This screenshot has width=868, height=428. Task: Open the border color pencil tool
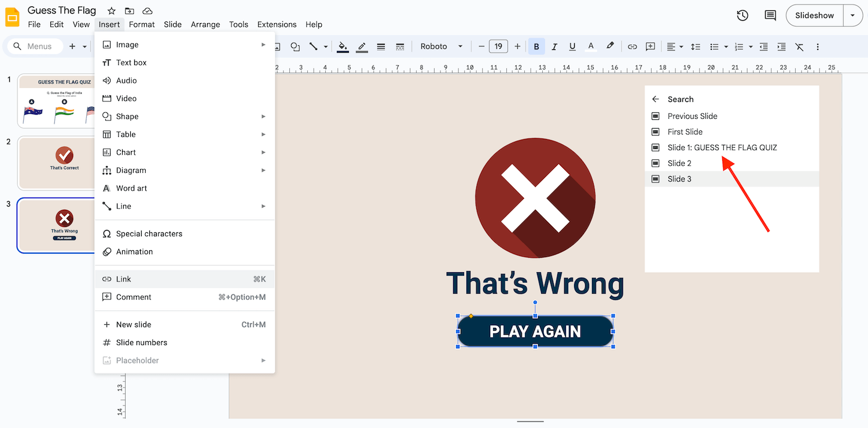pos(362,46)
